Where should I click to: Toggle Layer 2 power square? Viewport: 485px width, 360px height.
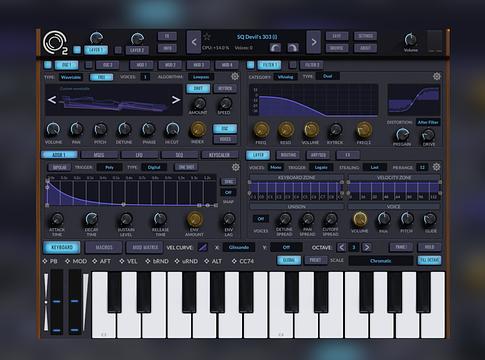point(118,50)
